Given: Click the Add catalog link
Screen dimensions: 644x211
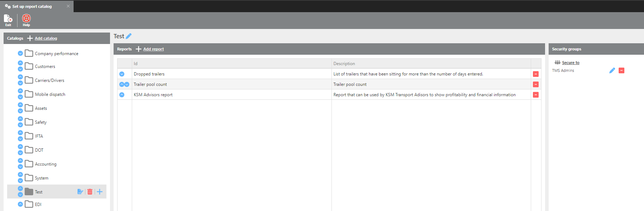Looking at the screenshot, I should (x=46, y=38).
